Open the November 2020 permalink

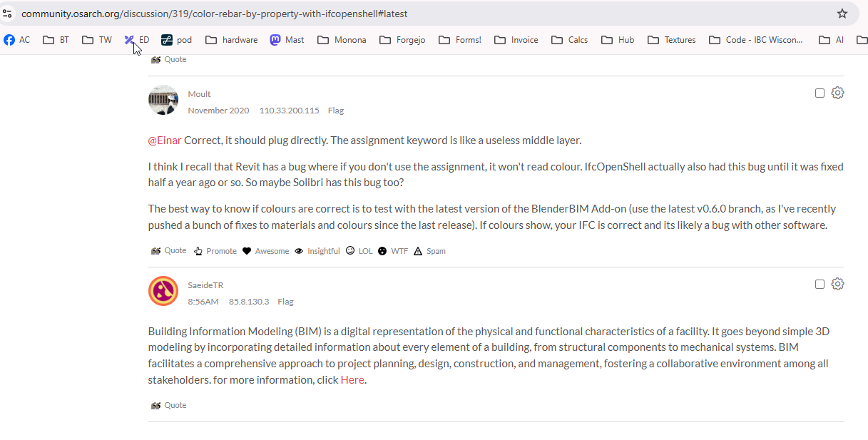pyautogui.click(x=218, y=111)
